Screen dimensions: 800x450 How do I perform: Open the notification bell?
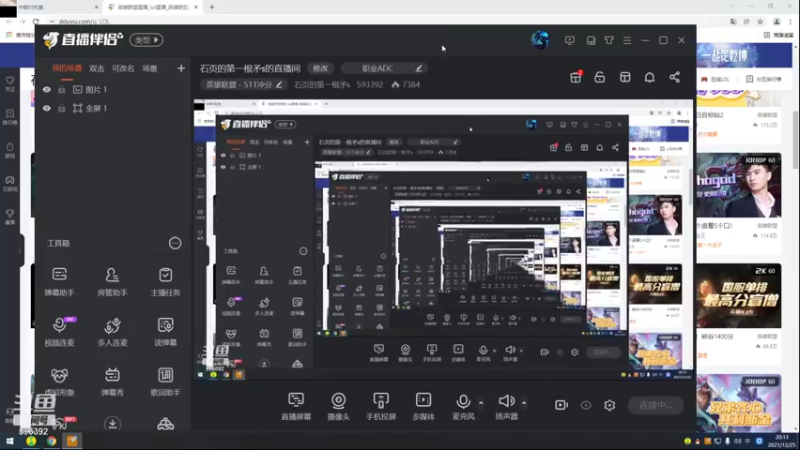pyautogui.click(x=649, y=77)
